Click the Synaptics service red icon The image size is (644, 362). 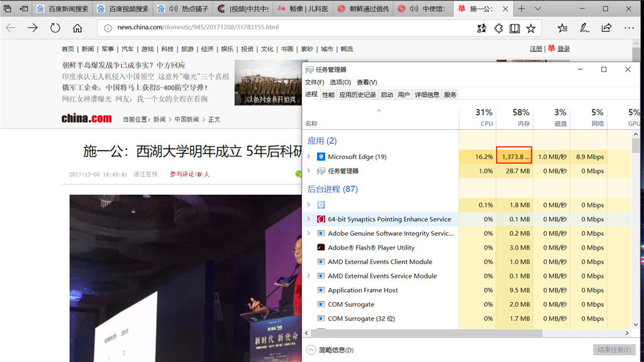point(321,219)
